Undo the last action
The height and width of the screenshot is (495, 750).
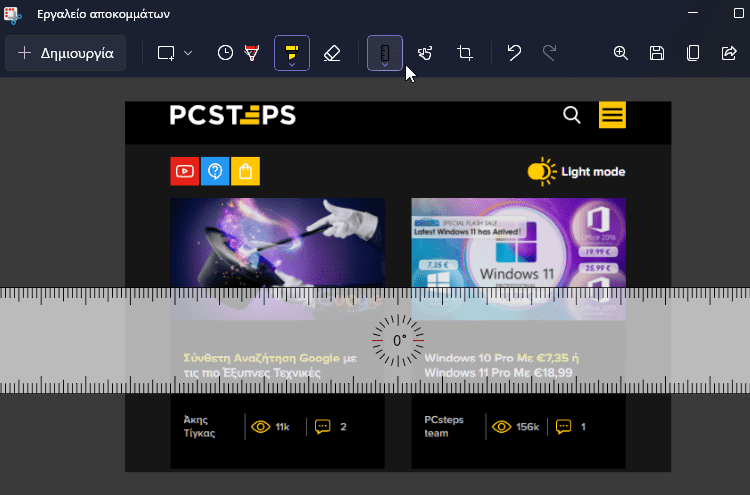coord(514,53)
